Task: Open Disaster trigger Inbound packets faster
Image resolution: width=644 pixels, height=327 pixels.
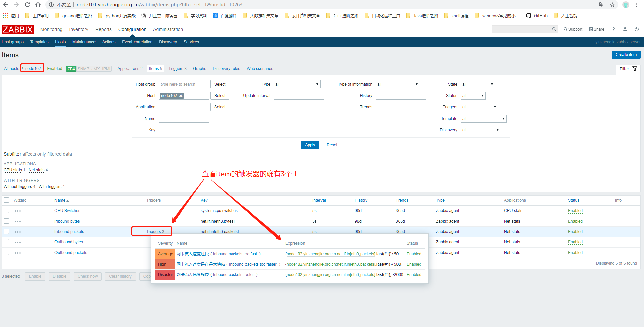Action: (217, 275)
